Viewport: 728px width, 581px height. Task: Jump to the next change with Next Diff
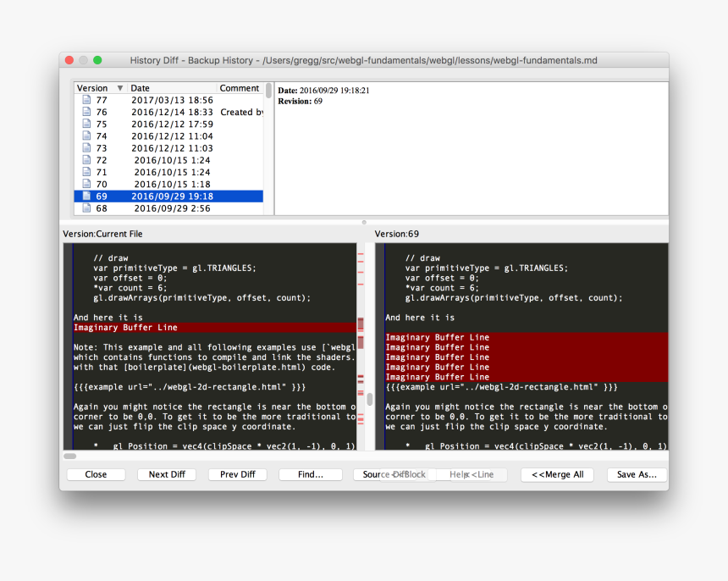(167, 475)
